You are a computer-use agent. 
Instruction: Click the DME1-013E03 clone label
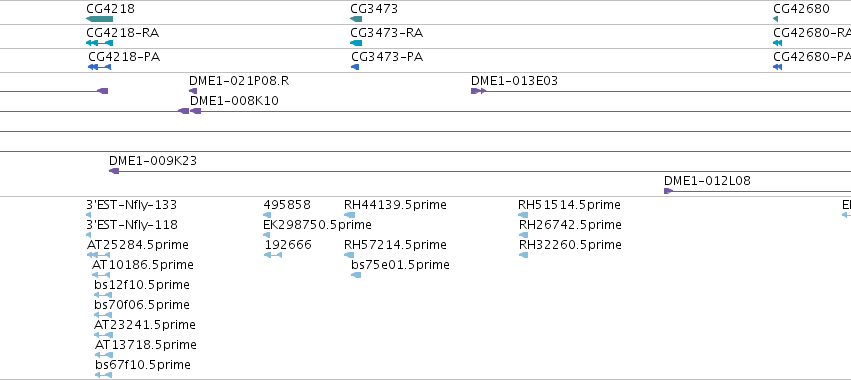514,81
